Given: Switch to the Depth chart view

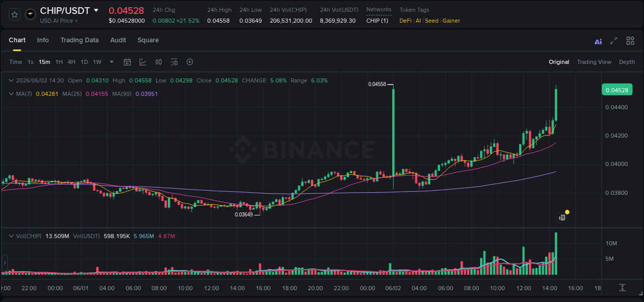Looking at the screenshot, I should 627,62.
